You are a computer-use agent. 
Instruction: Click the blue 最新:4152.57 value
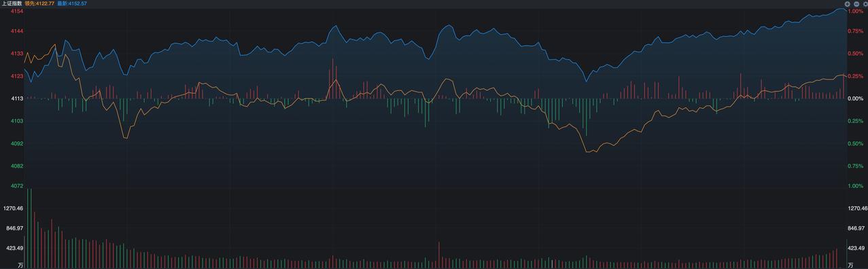(x=72, y=3)
